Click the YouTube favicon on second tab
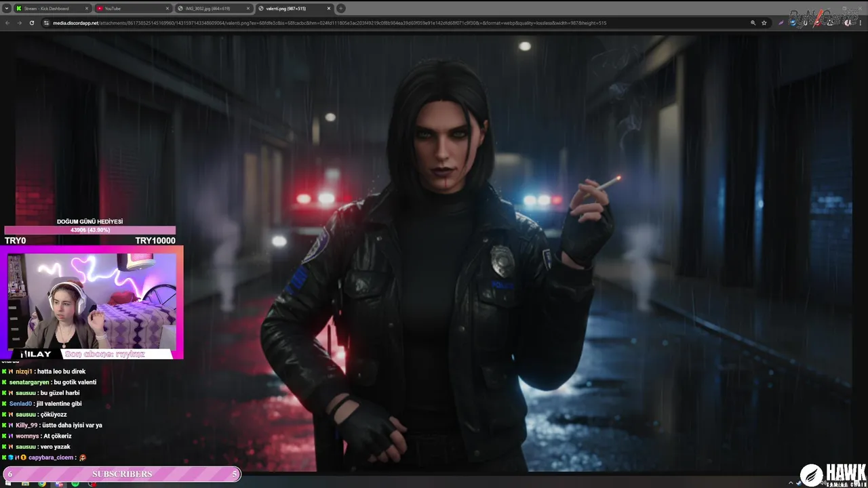 (x=100, y=8)
